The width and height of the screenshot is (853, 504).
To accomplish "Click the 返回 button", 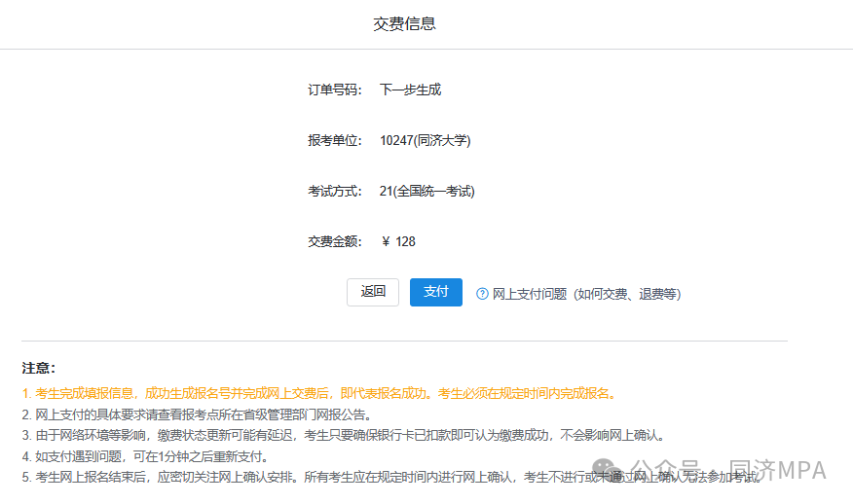I will [x=373, y=292].
